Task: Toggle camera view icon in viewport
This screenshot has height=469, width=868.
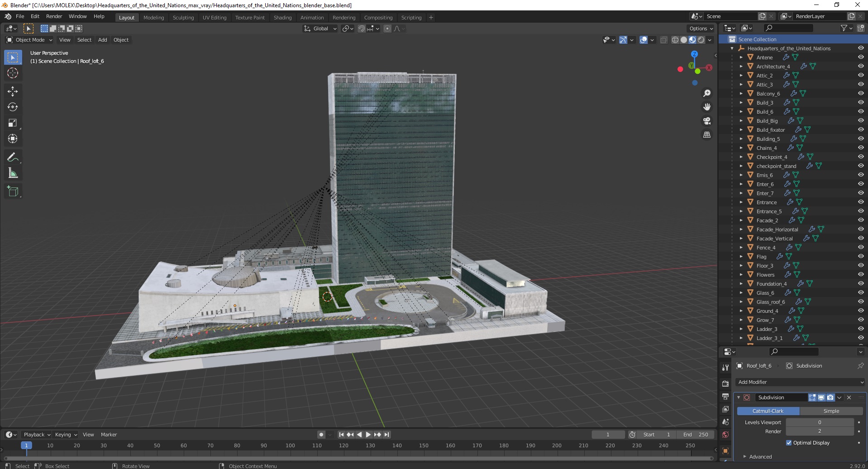Action: 707,121
